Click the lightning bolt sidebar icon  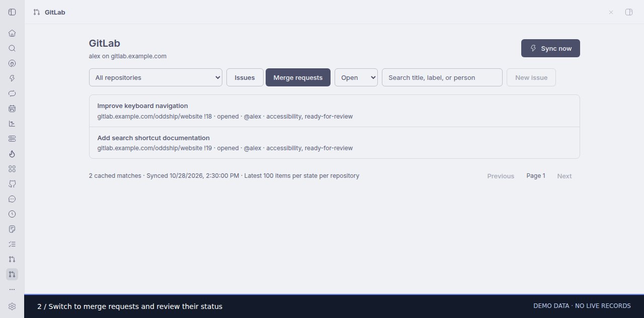click(12, 78)
